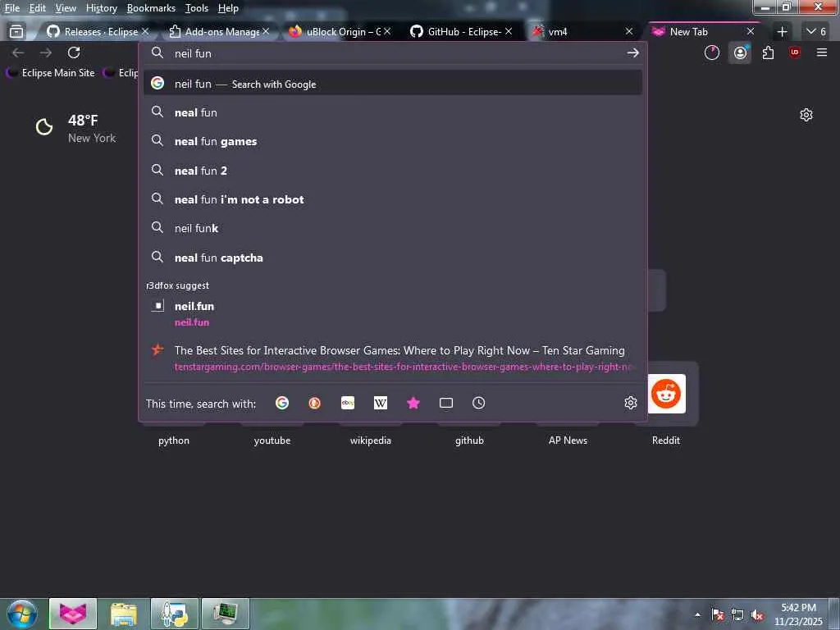Open the system monitor taskbar application
The width and height of the screenshot is (840, 630).
[226, 614]
